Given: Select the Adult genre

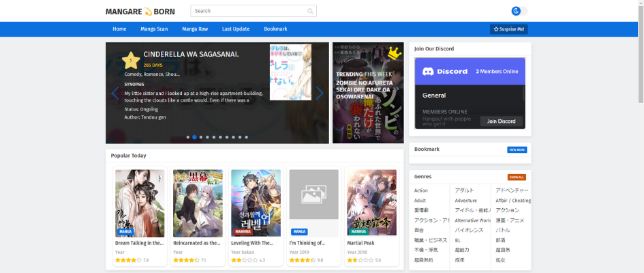Looking at the screenshot, I should 420,201.
